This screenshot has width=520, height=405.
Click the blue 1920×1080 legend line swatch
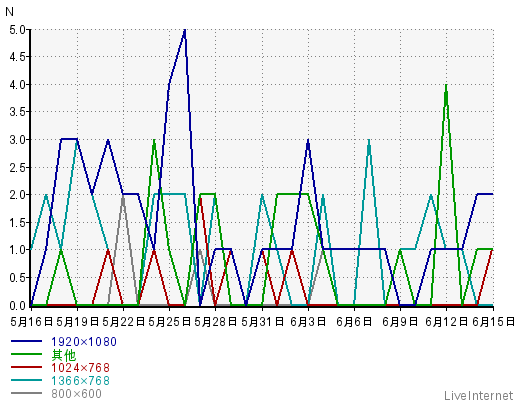point(26,341)
